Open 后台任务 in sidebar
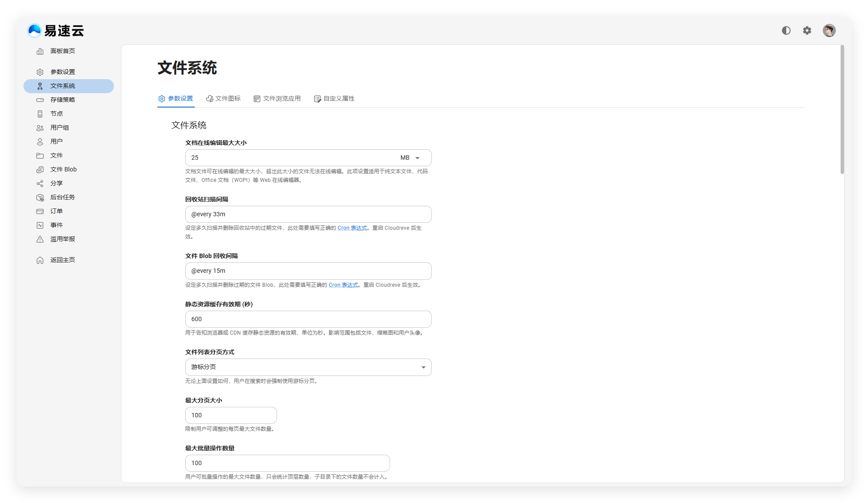 (x=63, y=198)
